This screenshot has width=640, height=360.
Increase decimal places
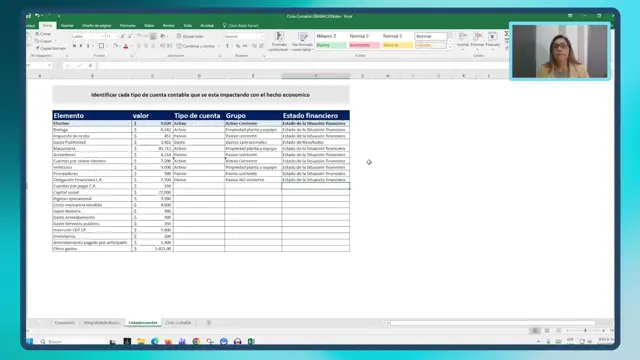pyautogui.click(x=254, y=46)
